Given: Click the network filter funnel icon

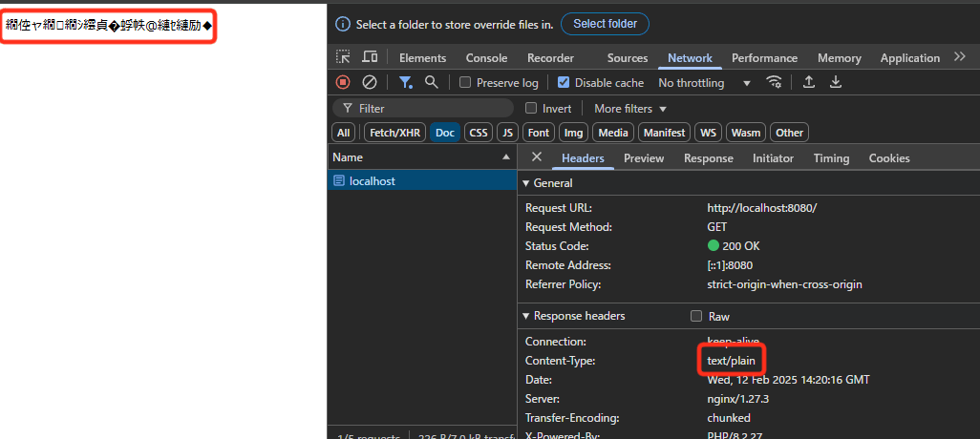Looking at the screenshot, I should (x=406, y=83).
